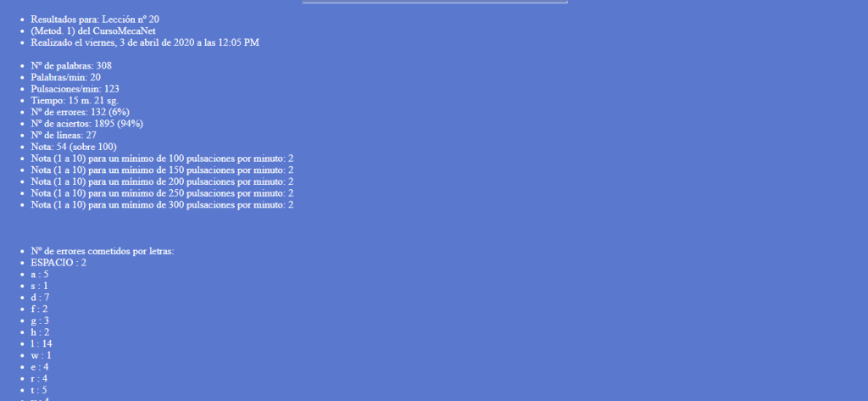This screenshot has width=868, height=401.
Task: Click the 'l : 14' error entry
Action: (41, 344)
